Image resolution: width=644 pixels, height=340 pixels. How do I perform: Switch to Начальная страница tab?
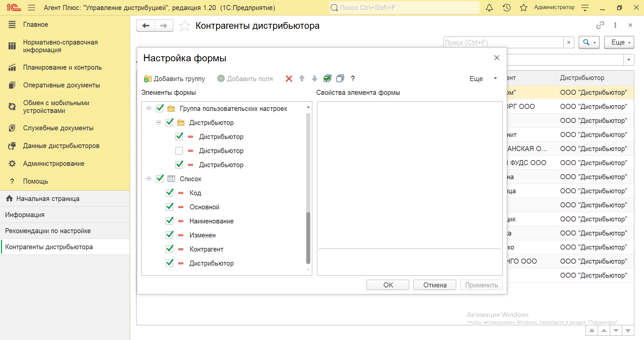click(65, 199)
